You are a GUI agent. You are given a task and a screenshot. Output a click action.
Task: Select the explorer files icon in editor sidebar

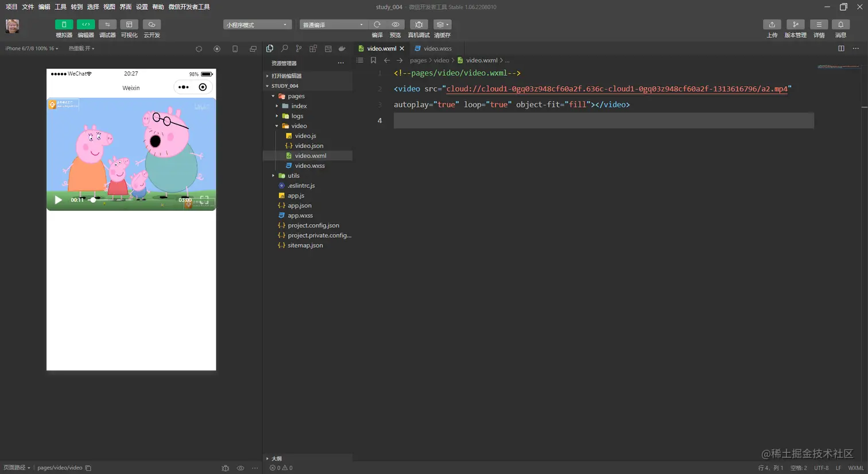coord(270,49)
